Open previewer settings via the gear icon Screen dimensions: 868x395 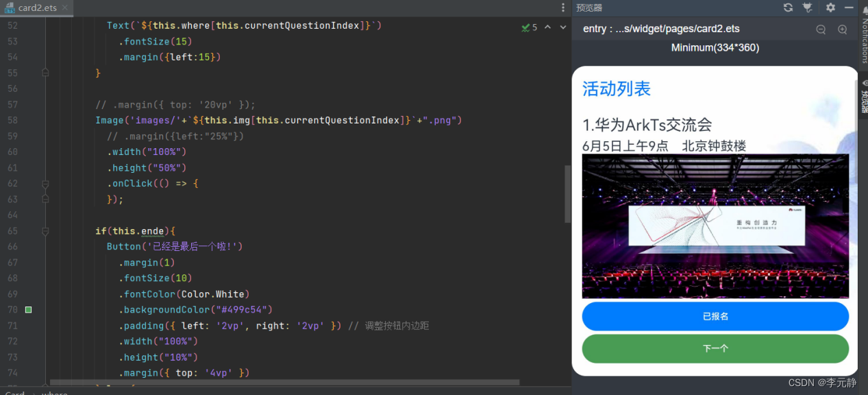click(x=830, y=8)
